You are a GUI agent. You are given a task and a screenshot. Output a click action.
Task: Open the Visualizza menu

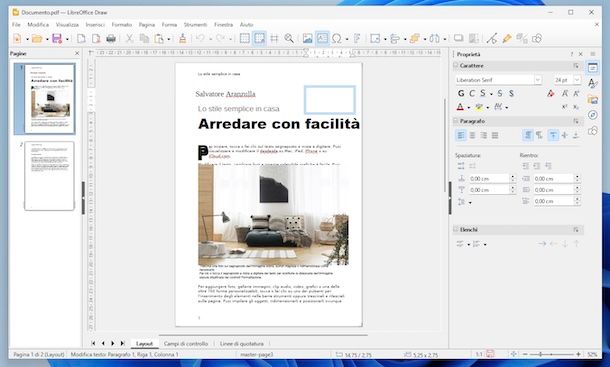click(67, 25)
